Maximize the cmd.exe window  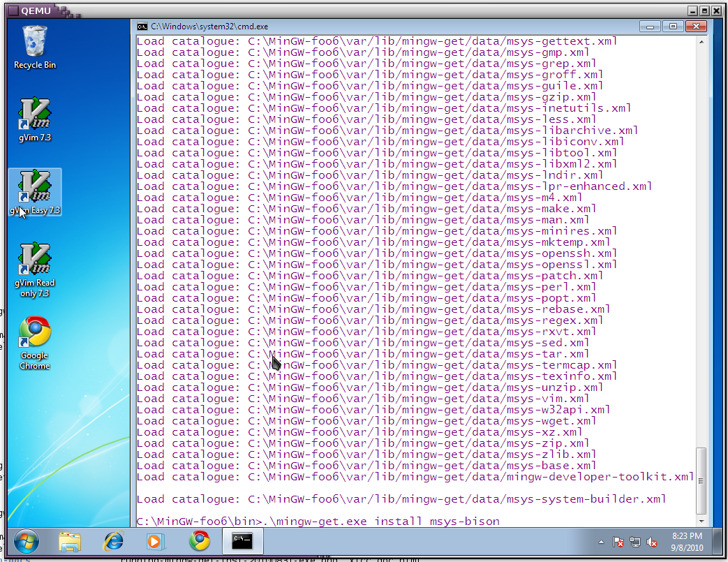(673, 26)
